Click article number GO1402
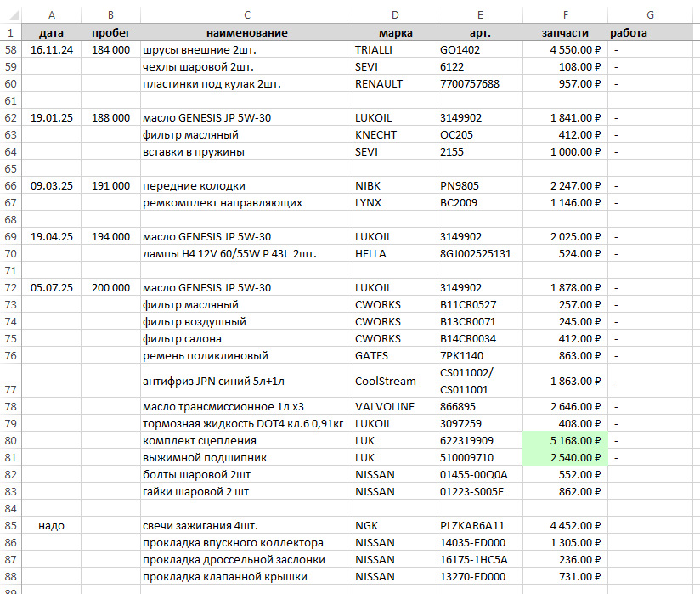Screen dimensions: 700x594 pyautogui.click(x=480, y=49)
